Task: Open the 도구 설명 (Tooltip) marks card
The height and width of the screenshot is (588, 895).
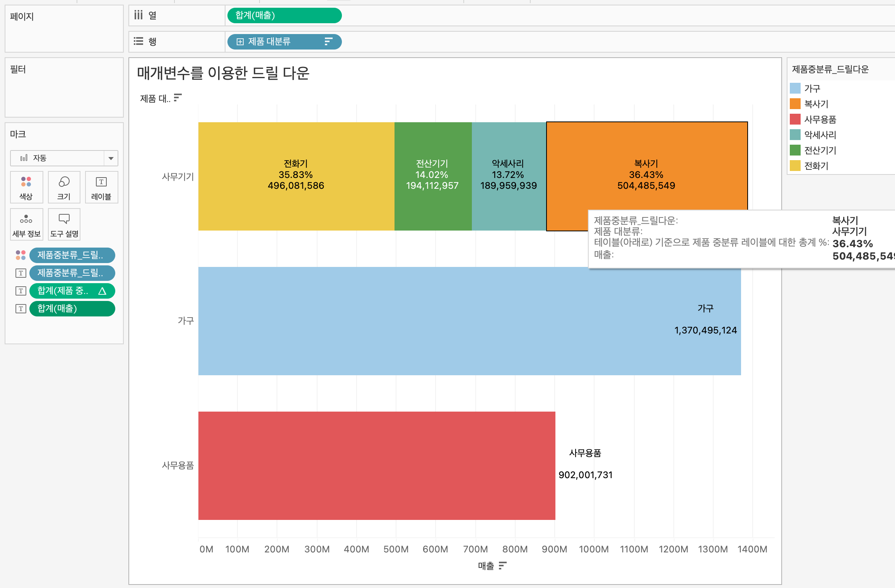Action: pos(64,224)
